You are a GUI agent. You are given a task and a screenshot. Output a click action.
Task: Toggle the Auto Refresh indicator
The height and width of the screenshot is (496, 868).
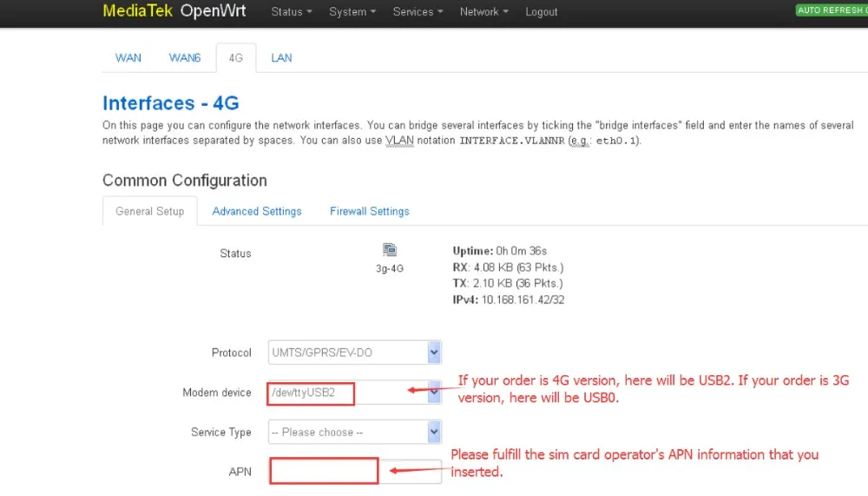pyautogui.click(x=832, y=10)
